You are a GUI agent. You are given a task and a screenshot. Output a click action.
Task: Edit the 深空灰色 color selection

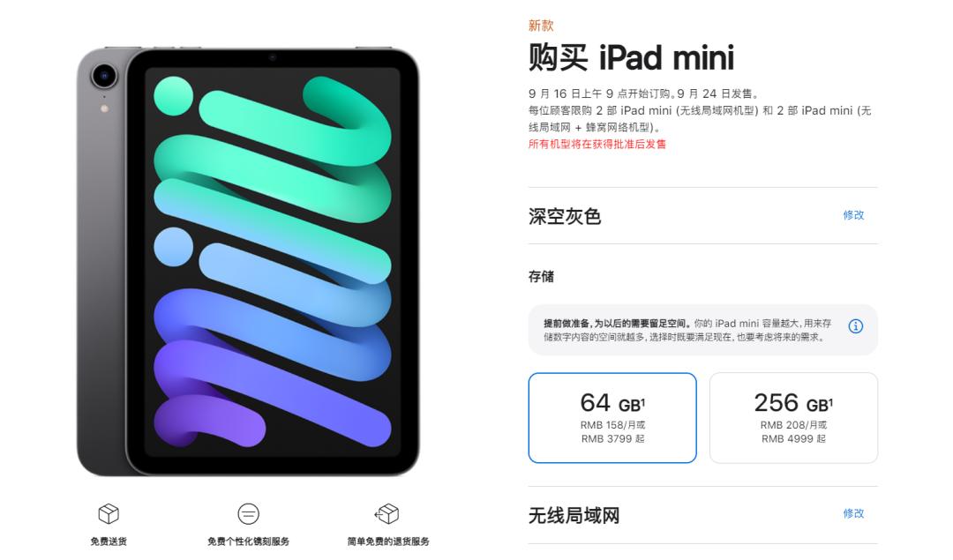click(x=853, y=215)
